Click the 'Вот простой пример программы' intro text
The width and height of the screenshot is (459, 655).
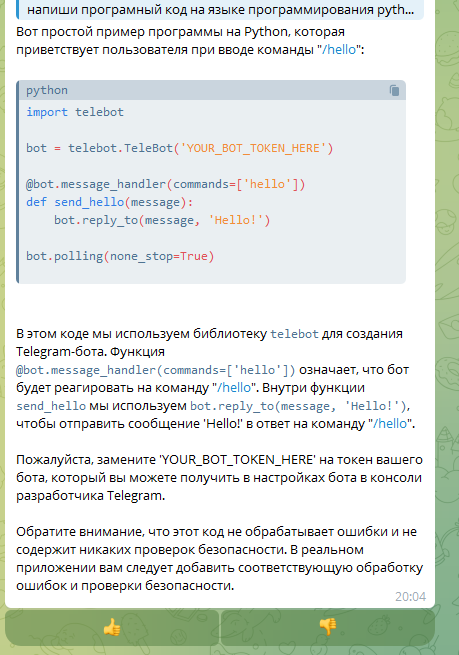(190, 41)
